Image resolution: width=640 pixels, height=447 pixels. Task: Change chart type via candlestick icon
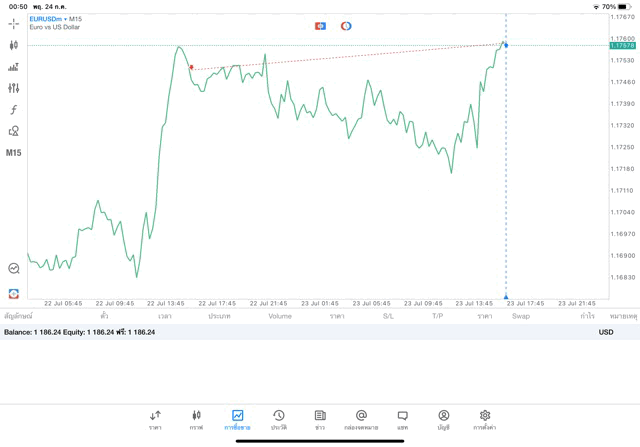14,45
